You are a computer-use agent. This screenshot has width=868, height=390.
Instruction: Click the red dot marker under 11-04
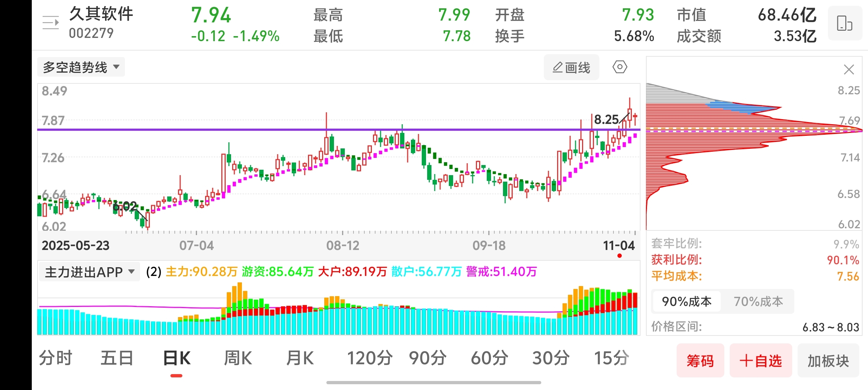tap(620, 256)
